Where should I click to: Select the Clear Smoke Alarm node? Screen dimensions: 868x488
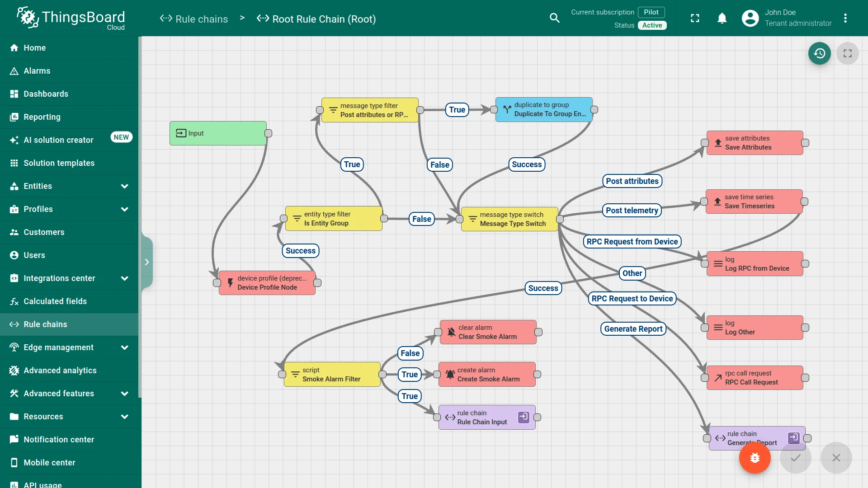point(488,332)
